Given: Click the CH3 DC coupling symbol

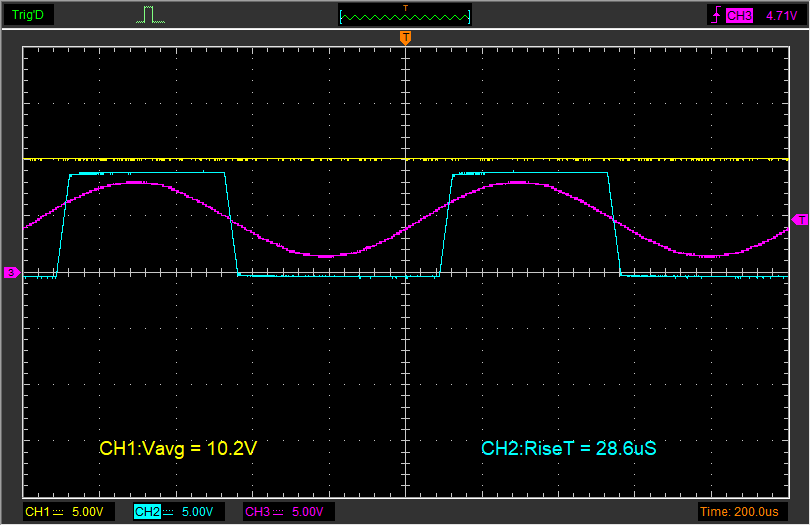Looking at the screenshot, I should tap(278, 512).
